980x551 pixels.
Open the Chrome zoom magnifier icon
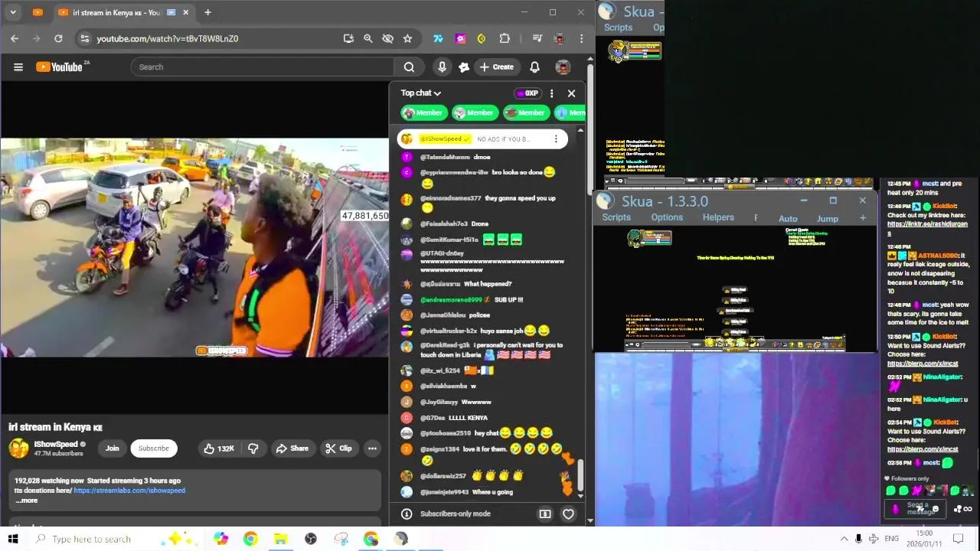coord(367,38)
